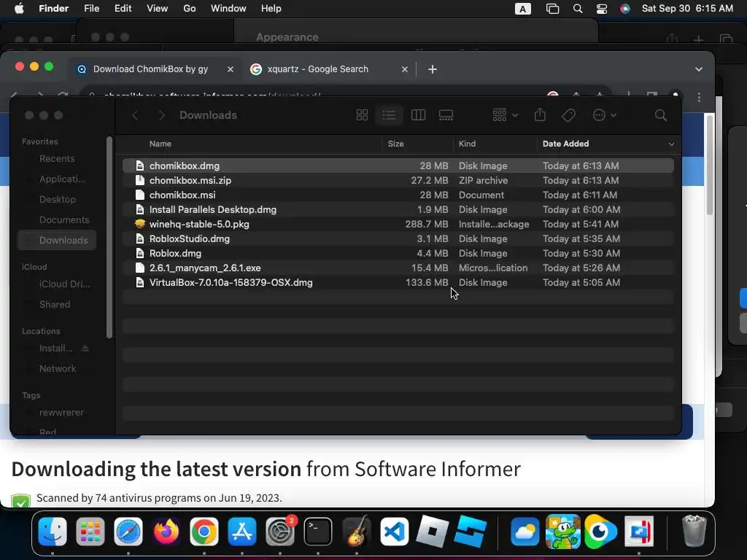
Task: Open the View menu
Action: click(158, 9)
